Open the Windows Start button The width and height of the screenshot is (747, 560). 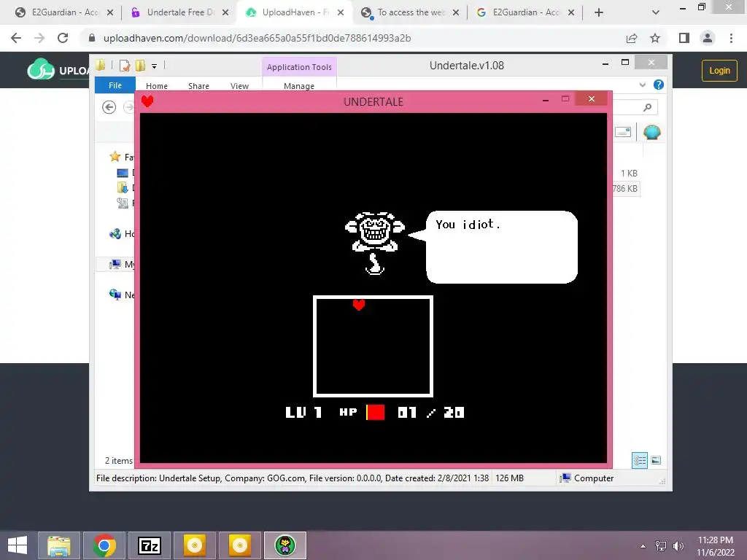point(18,545)
